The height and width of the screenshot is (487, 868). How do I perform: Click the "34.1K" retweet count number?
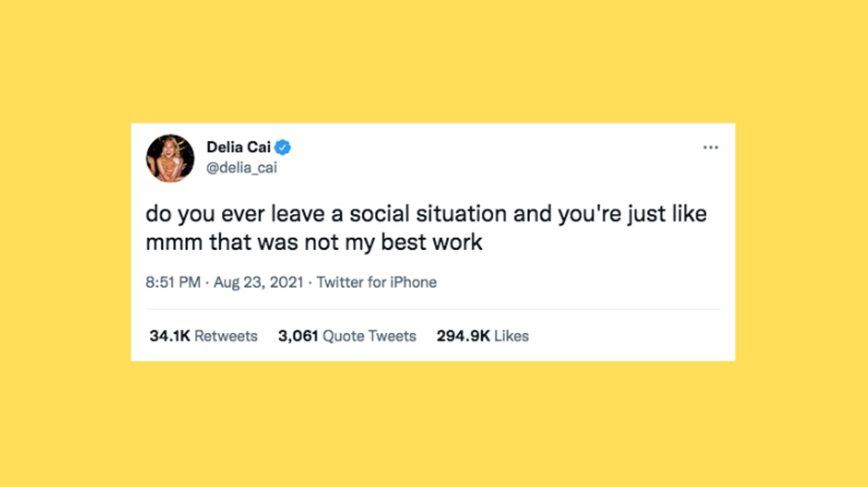169,336
